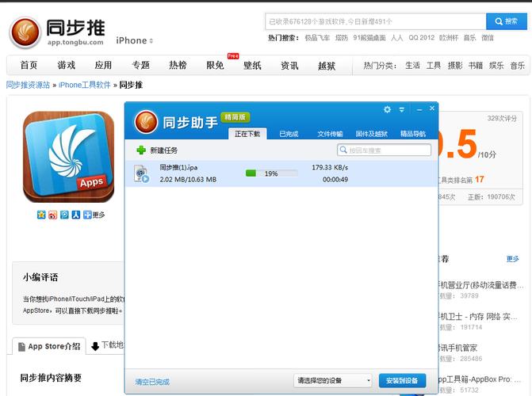Click the ipa file icon in download row

(x=141, y=173)
